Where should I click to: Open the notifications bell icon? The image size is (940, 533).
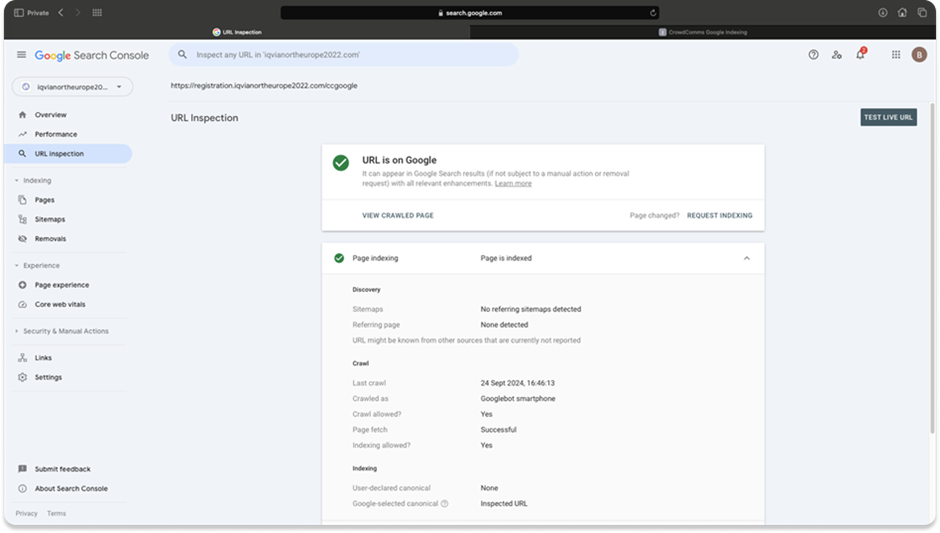[x=860, y=55]
